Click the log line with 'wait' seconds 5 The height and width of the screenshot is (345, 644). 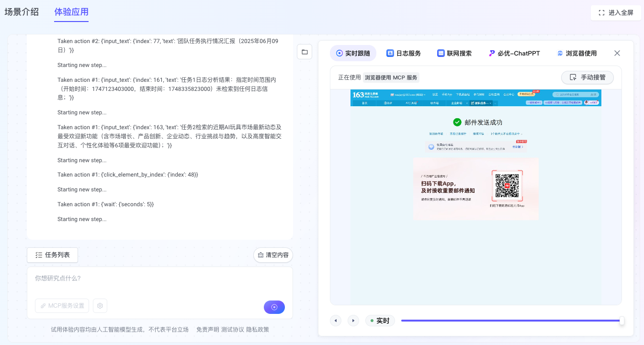106,204
